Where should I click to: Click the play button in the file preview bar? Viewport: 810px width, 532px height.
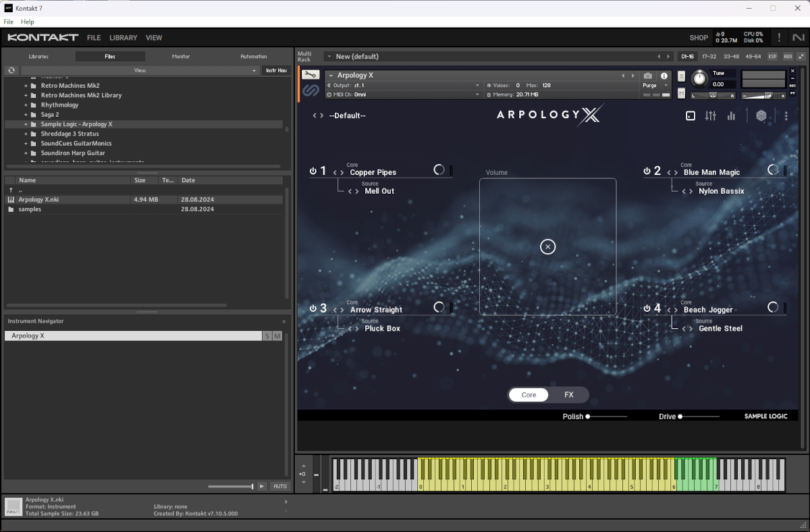pyautogui.click(x=263, y=486)
